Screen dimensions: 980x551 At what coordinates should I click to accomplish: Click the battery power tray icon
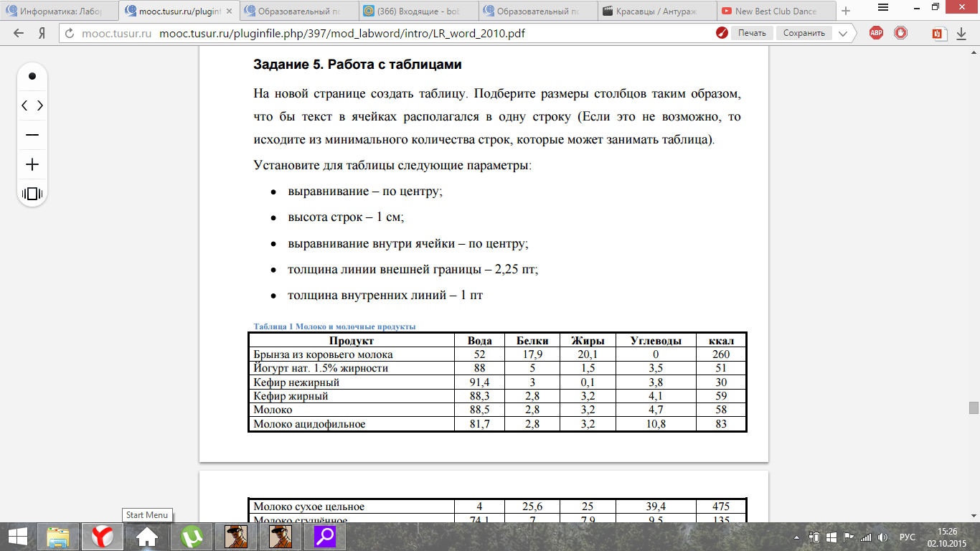[815, 537]
